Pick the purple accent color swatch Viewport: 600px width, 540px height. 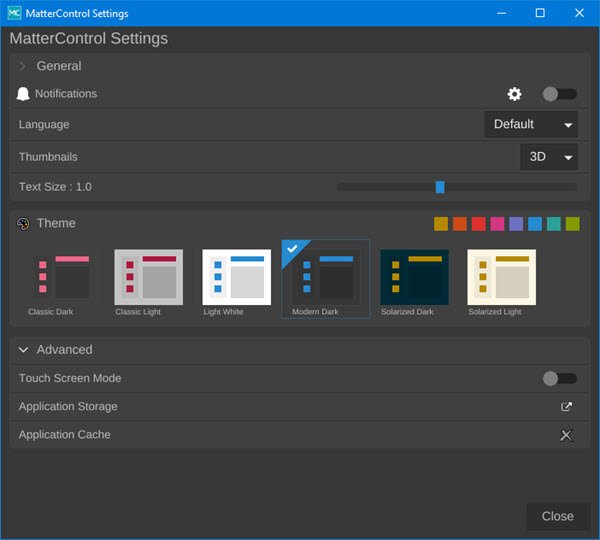[516, 224]
